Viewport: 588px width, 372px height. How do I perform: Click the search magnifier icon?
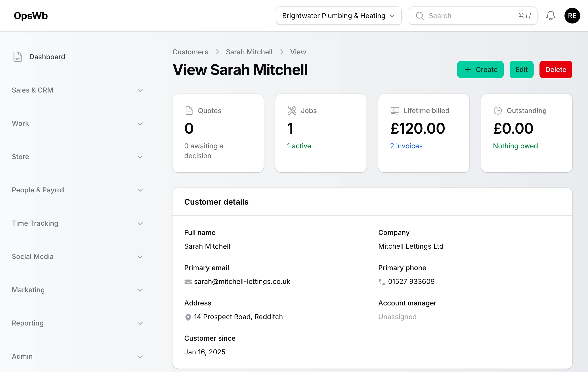coord(420,16)
